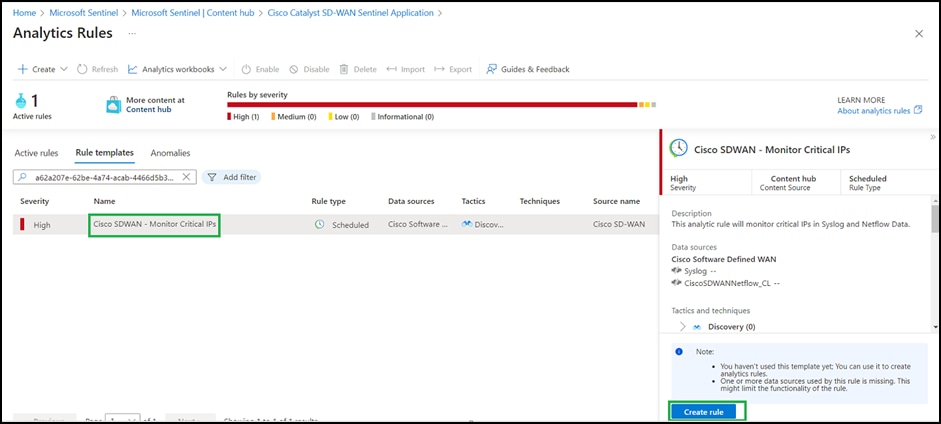
Task: Click the Import toolbar item
Action: tap(406, 69)
